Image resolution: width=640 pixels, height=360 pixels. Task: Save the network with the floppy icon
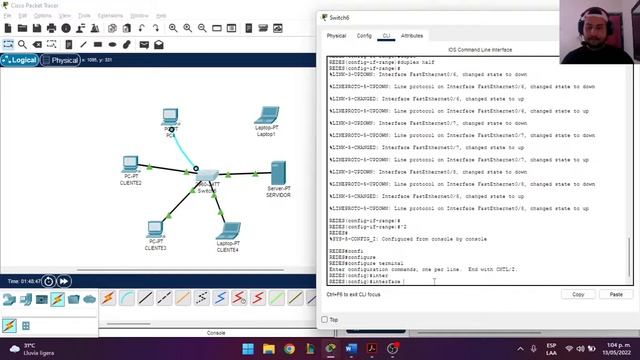(37, 28)
